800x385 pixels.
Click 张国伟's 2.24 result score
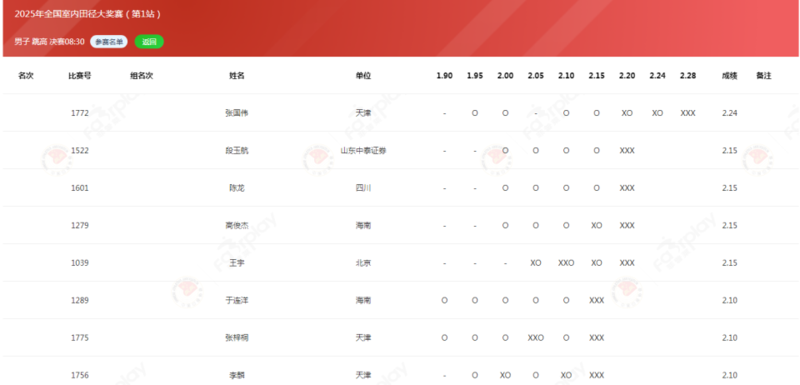point(730,113)
